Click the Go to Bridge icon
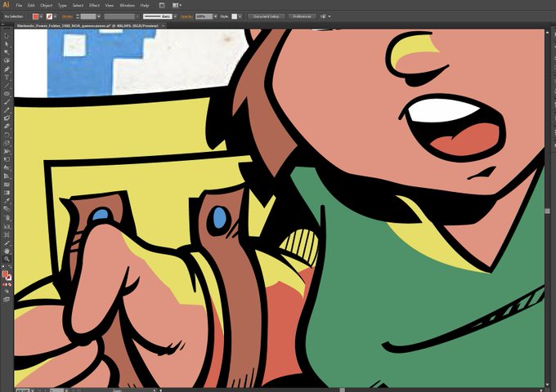 click(x=162, y=6)
